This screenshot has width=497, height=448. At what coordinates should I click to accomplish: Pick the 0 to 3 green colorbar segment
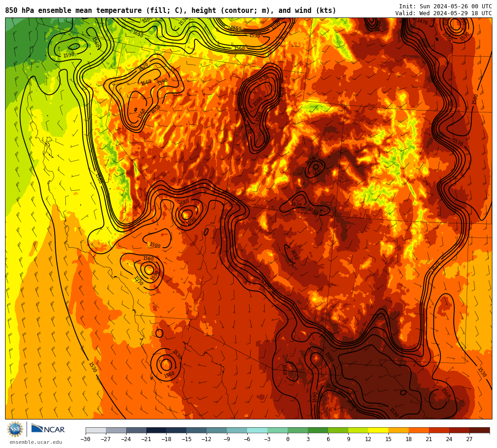(x=298, y=430)
